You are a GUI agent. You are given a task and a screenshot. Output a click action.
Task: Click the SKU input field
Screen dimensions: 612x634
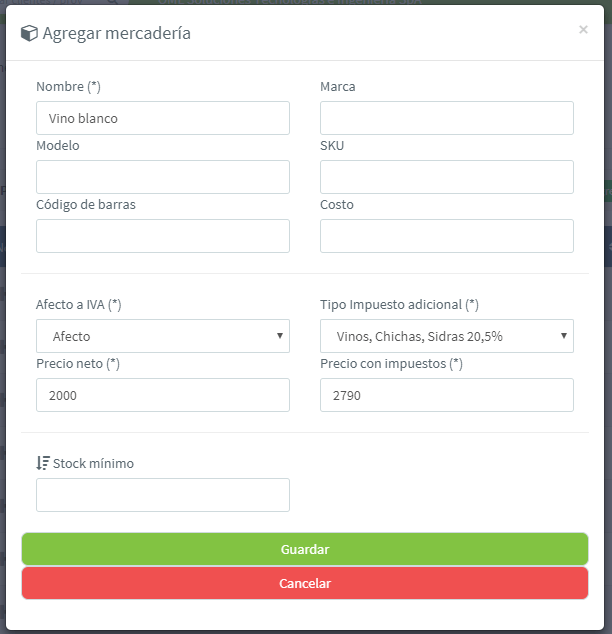447,177
